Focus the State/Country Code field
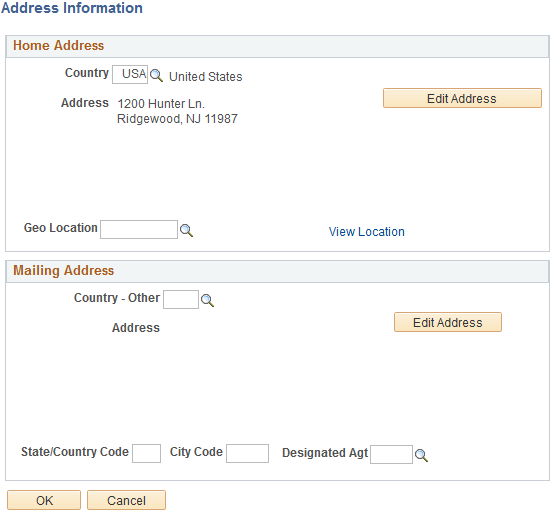Screen dimensions: 560x515 tap(146, 453)
